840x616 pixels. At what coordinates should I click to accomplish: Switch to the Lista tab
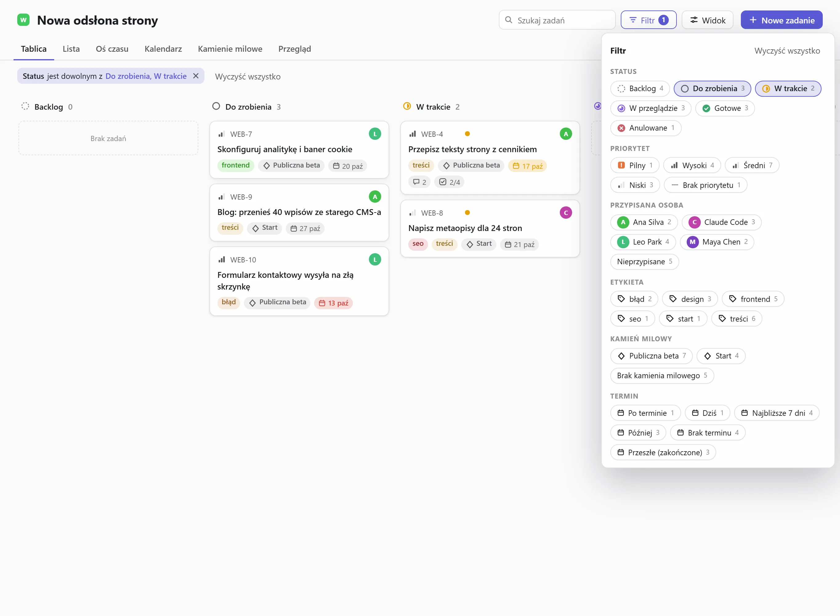71,49
